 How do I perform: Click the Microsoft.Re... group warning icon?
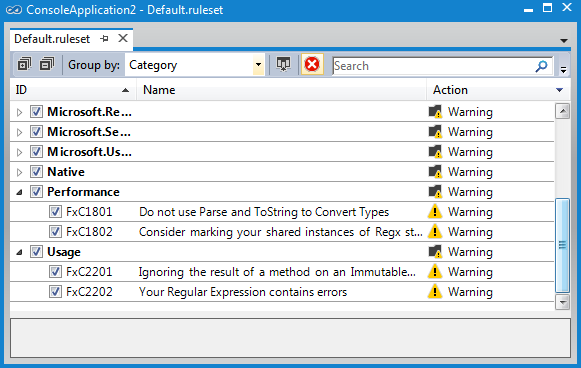pyautogui.click(x=435, y=112)
